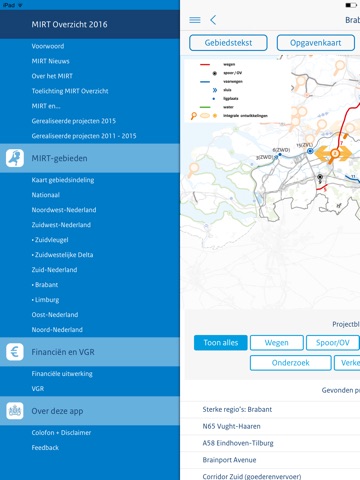Tap the battery indicator in the status bar

351,5
